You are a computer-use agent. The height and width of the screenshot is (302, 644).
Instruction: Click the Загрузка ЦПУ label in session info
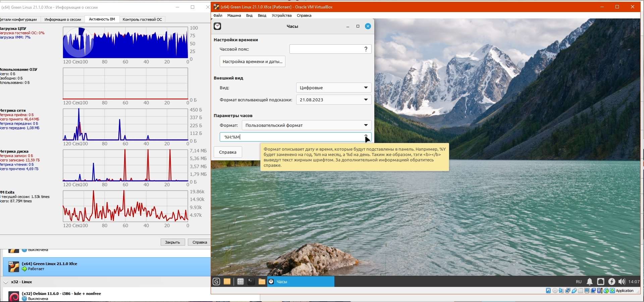[13, 29]
